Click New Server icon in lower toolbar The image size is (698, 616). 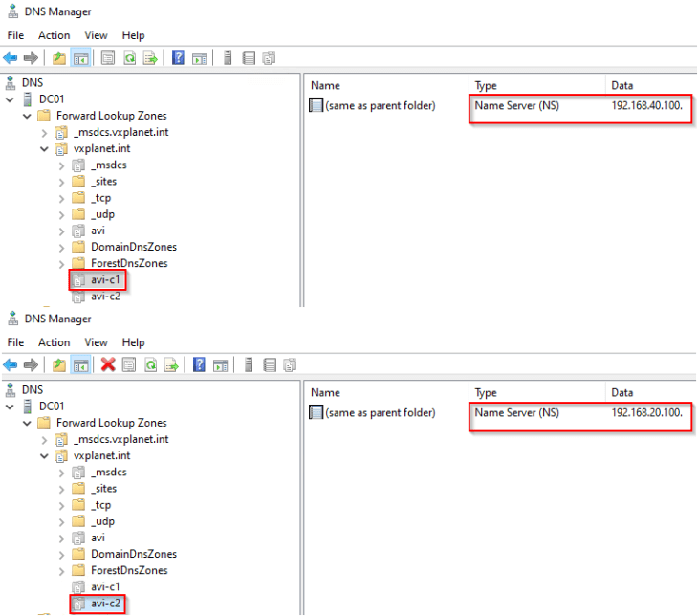[249, 364]
